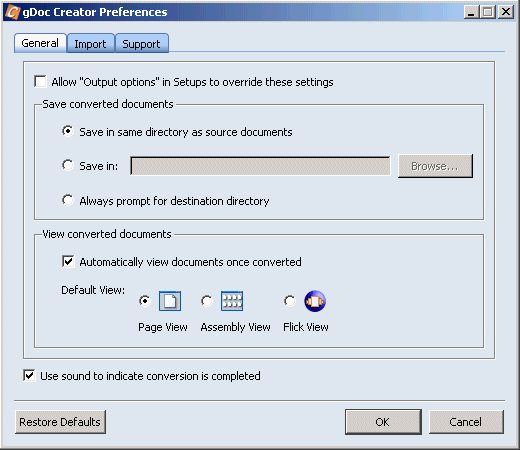Select the Page View radio button

(145, 301)
